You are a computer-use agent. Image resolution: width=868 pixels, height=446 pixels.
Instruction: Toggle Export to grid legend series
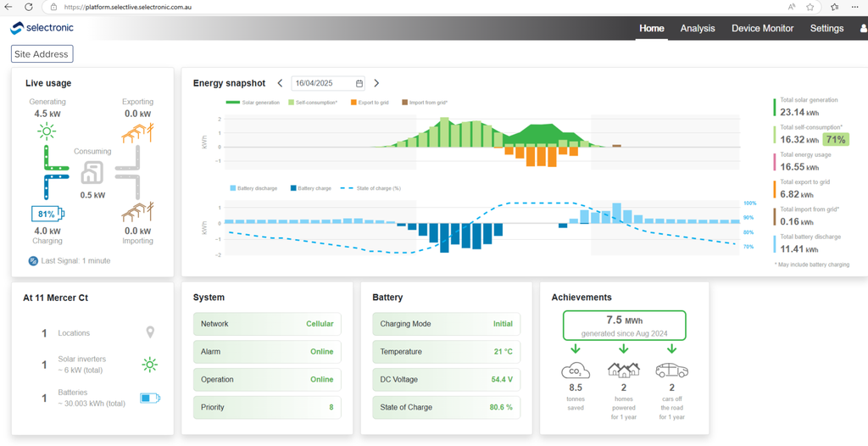pyautogui.click(x=370, y=103)
